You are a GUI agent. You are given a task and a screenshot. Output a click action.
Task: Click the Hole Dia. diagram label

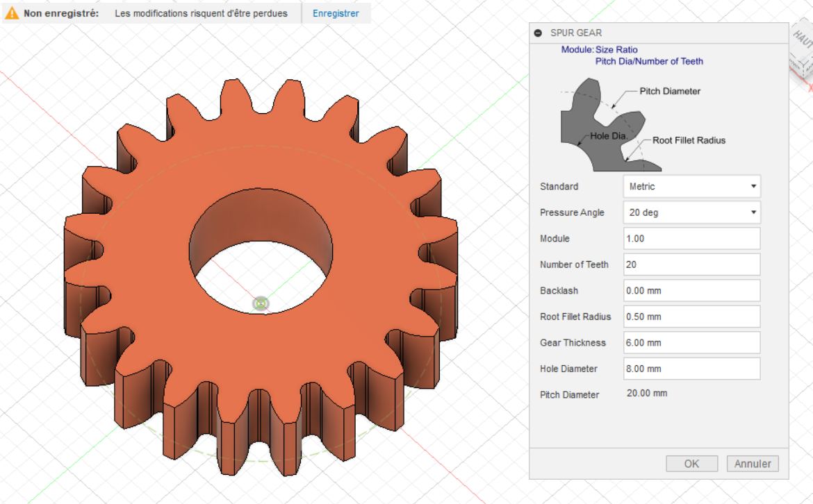point(608,135)
